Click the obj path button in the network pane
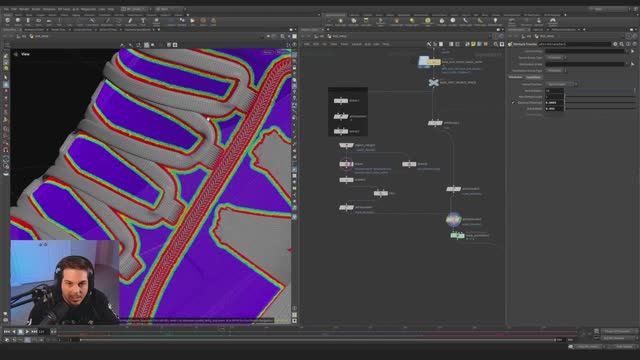 coord(319,36)
